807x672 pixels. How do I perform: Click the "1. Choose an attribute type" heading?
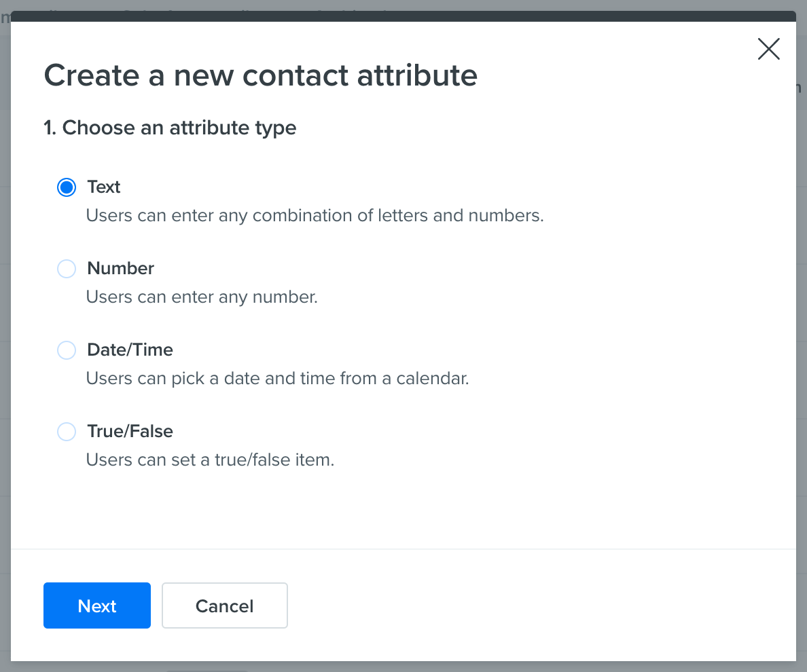coord(170,128)
